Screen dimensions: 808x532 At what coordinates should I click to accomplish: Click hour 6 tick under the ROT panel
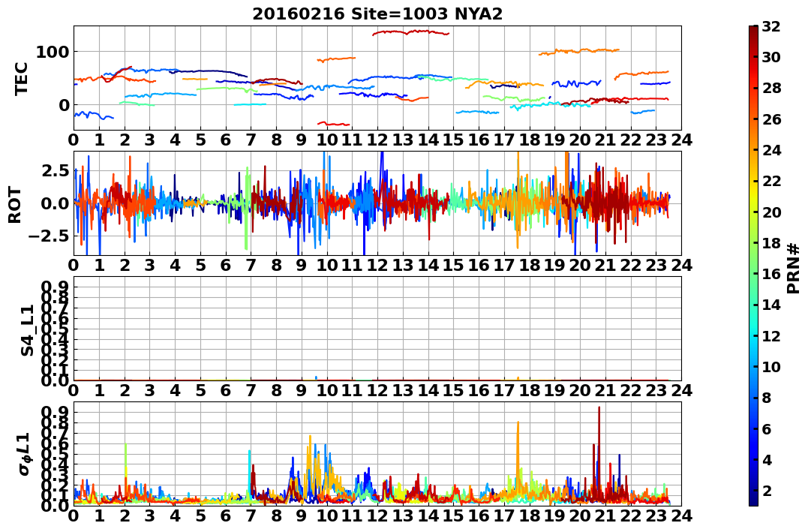pyautogui.click(x=226, y=265)
